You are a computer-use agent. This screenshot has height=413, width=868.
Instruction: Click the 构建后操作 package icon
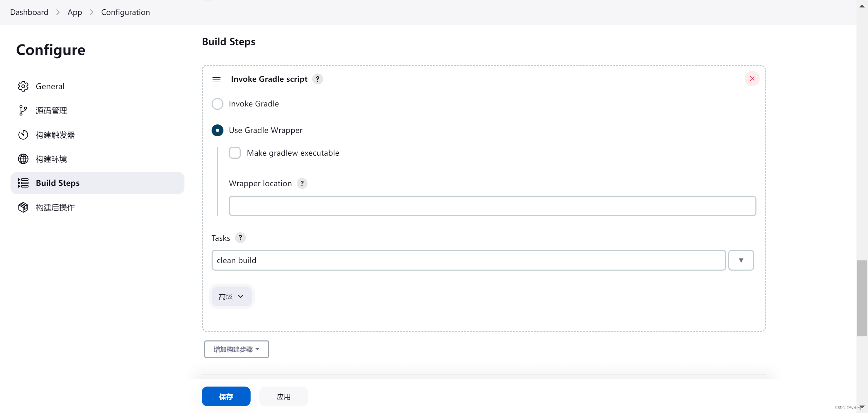(x=23, y=207)
